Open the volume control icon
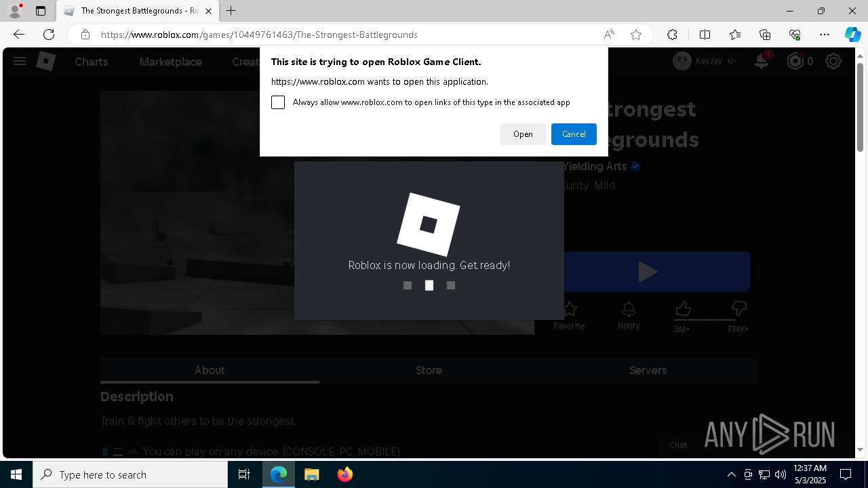Viewport: 868px width, 488px height. (781, 474)
